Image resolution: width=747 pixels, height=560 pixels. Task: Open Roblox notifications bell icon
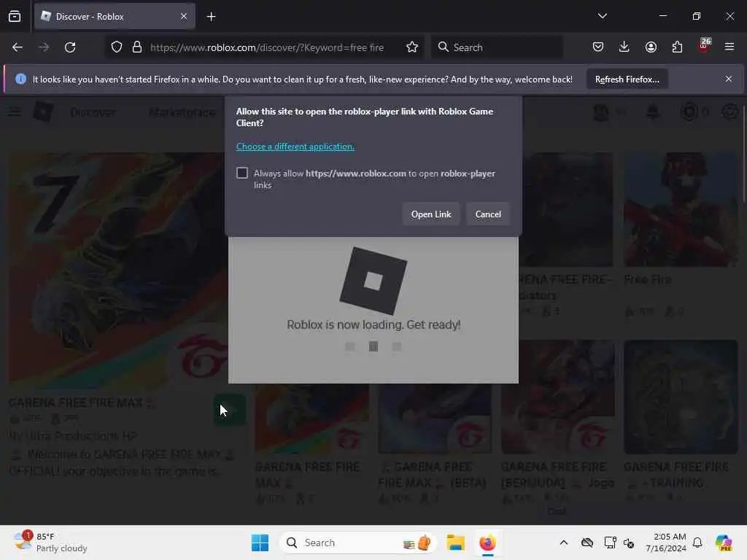click(653, 112)
